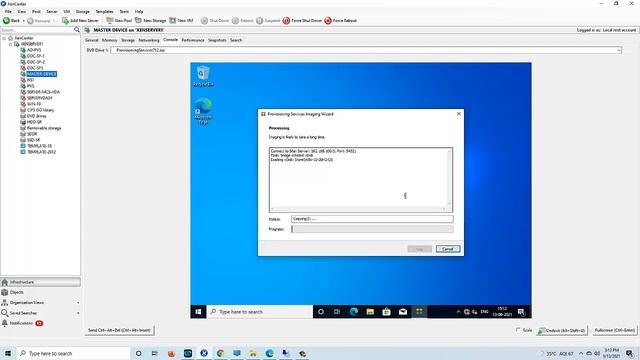Open File Explorer in VM console taskbar
640x360 pixels.
point(370,312)
